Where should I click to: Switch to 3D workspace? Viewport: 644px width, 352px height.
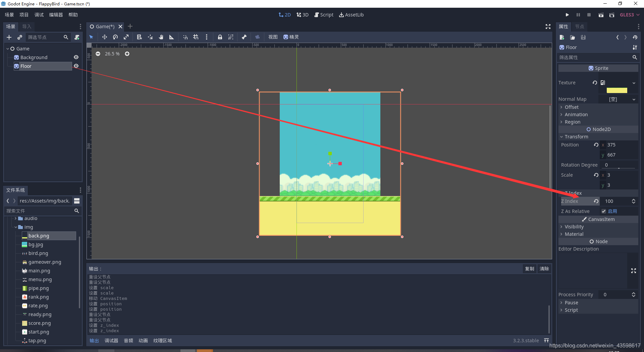[303, 15]
